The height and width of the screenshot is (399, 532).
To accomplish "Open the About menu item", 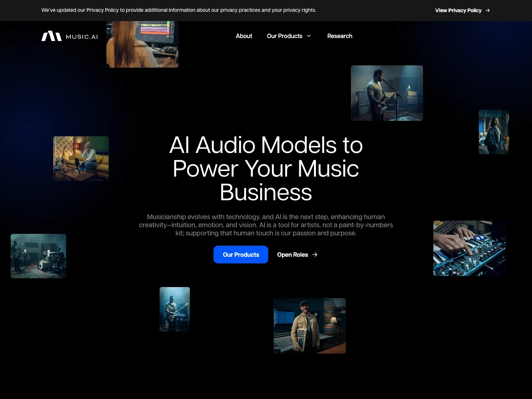I will (244, 36).
